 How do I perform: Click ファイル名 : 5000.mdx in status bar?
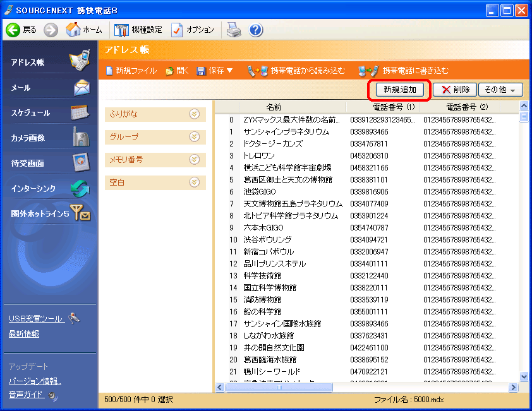tap(409, 400)
